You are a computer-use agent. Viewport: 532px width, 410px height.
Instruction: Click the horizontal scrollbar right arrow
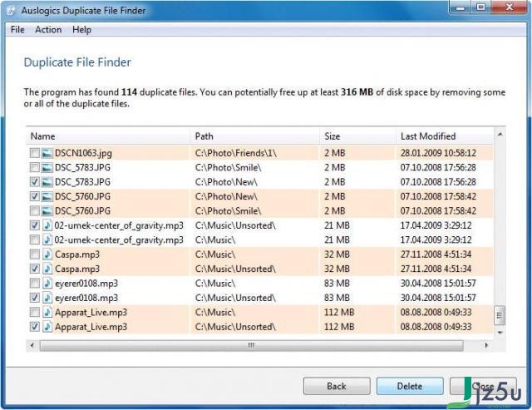(486, 345)
